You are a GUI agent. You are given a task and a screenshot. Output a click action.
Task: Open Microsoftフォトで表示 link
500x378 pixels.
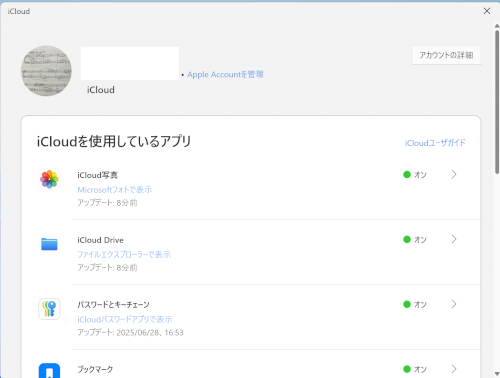(115, 190)
